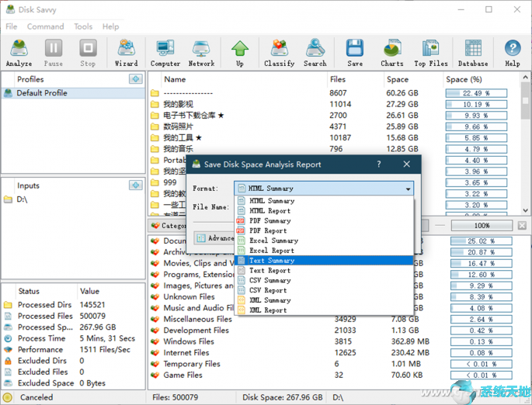
Task: Click the Pause toolbar icon
Action: coord(54,53)
